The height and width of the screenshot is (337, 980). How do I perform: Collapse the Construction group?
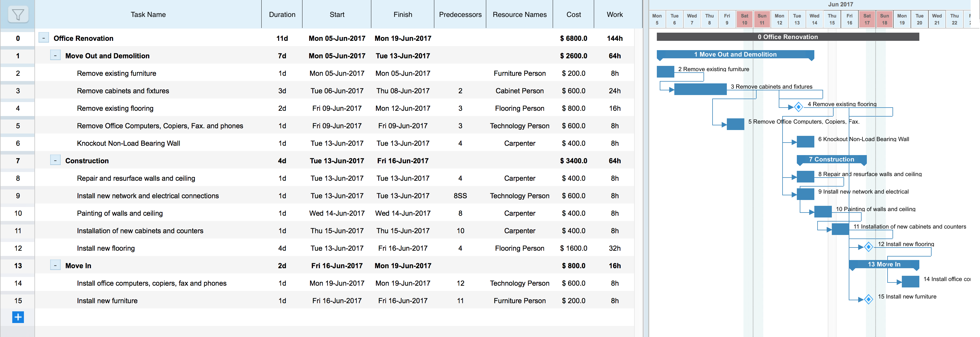55,160
